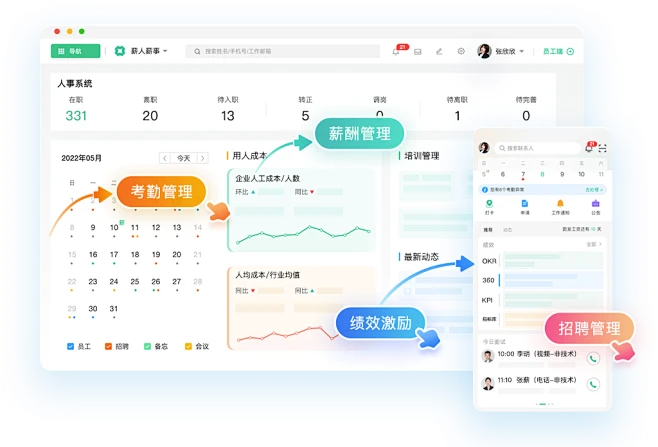Click the 薪人薪事 logo icon

coord(120,51)
